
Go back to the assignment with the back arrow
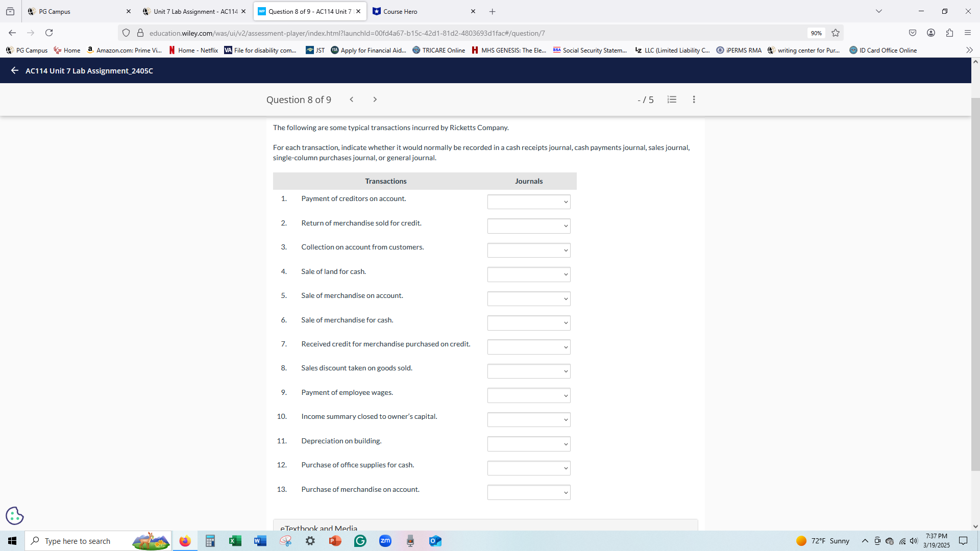click(x=14, y=70)
